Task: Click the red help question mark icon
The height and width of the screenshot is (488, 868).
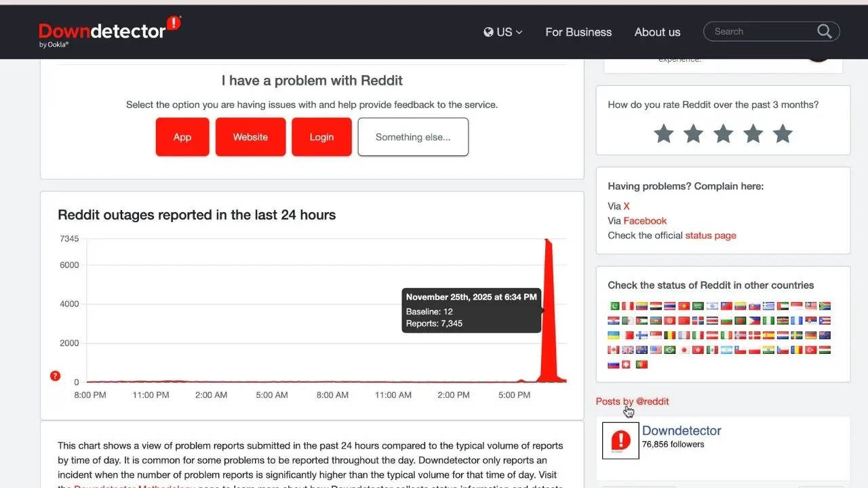Action: click(56, 376)
